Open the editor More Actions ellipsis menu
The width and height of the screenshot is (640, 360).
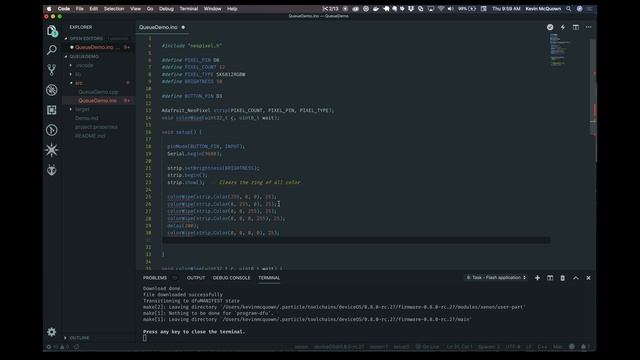pyautogui.click(x=588, y=27)
